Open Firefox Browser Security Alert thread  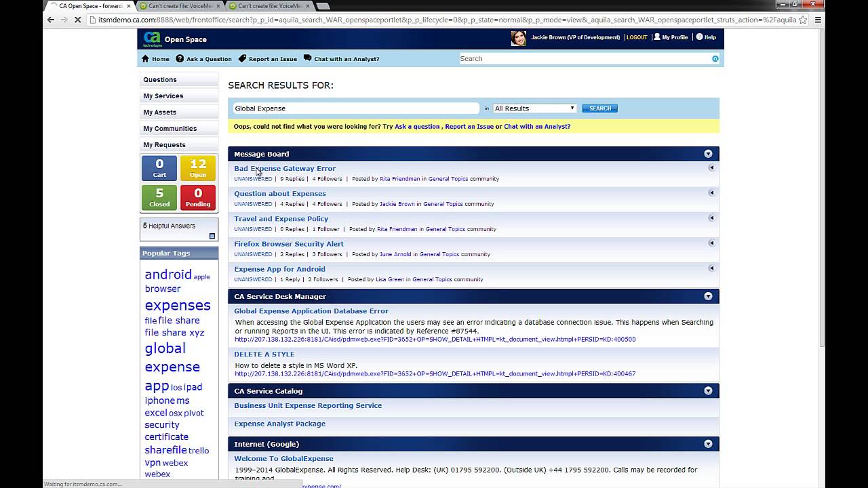point(289,243)
